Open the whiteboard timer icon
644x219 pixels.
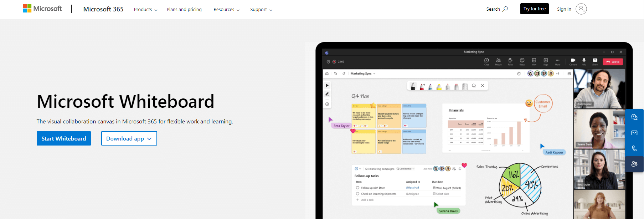tap(519, 73)
